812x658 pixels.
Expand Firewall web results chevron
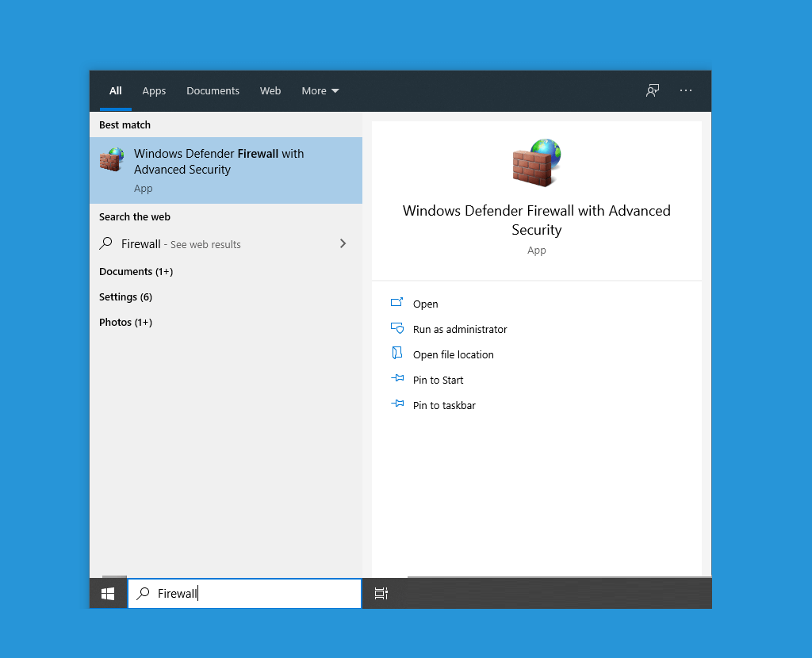(343, 243)
